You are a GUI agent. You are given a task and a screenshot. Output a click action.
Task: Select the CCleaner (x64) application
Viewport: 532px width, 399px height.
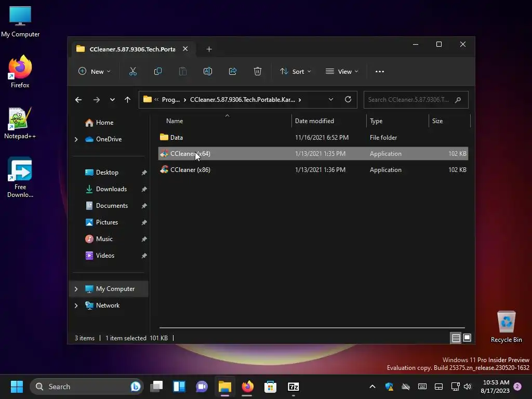pos(313,154)
